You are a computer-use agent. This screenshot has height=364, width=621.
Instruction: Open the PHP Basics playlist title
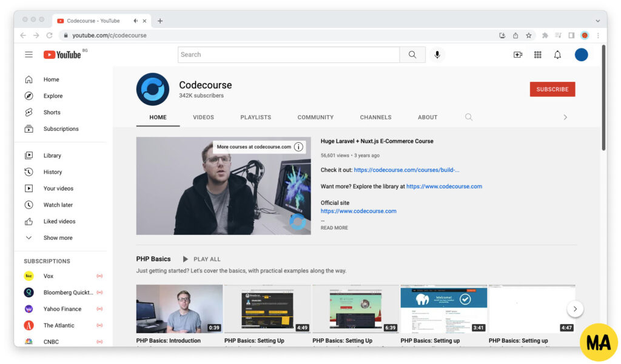coord(153,259)
